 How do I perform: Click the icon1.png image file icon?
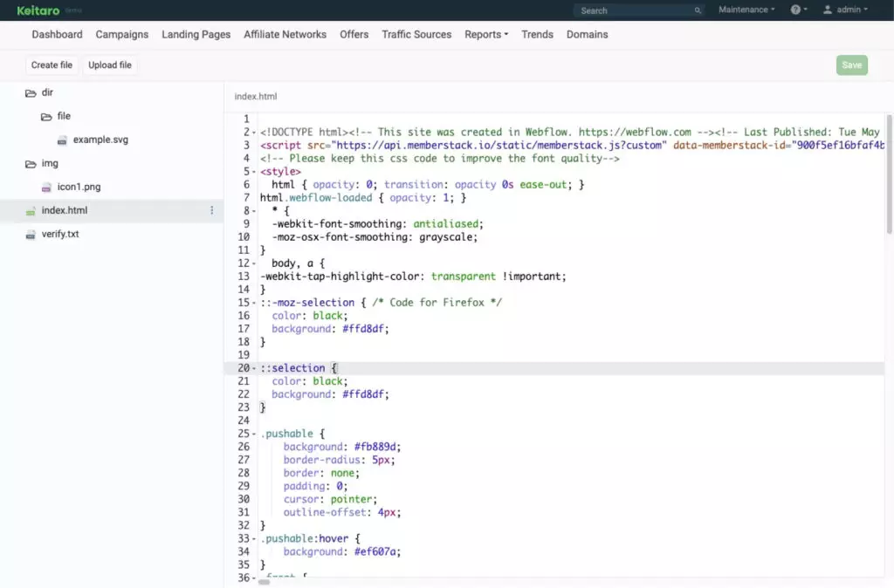(47, 187)
